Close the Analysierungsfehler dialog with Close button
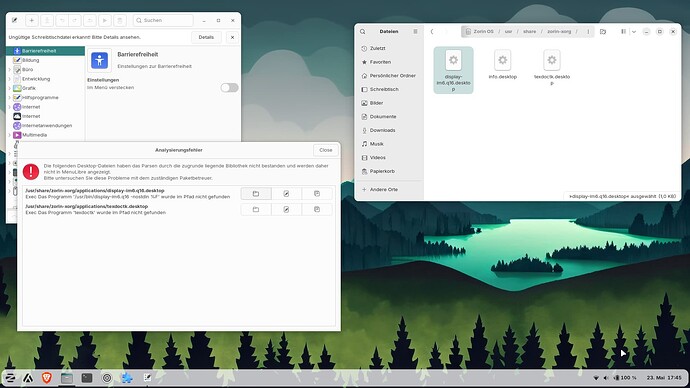The width and height of the screenshot is (690, 388). click(x=326, y=150)
